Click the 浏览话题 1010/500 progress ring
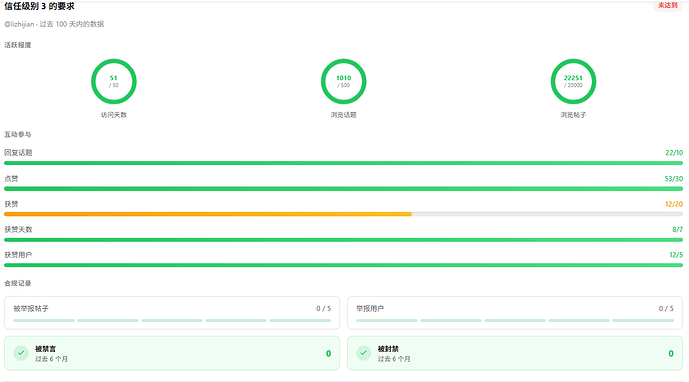 click(x=344, y=81)
